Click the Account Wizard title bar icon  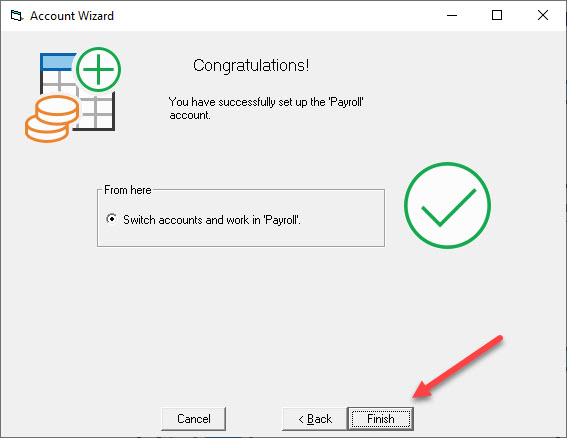pyautogui.click(x=16, y=16)
